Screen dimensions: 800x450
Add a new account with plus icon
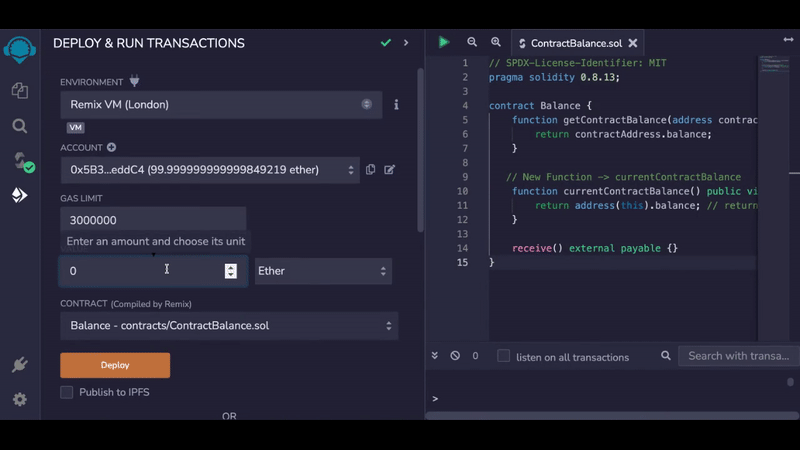[x=112, y=148]
